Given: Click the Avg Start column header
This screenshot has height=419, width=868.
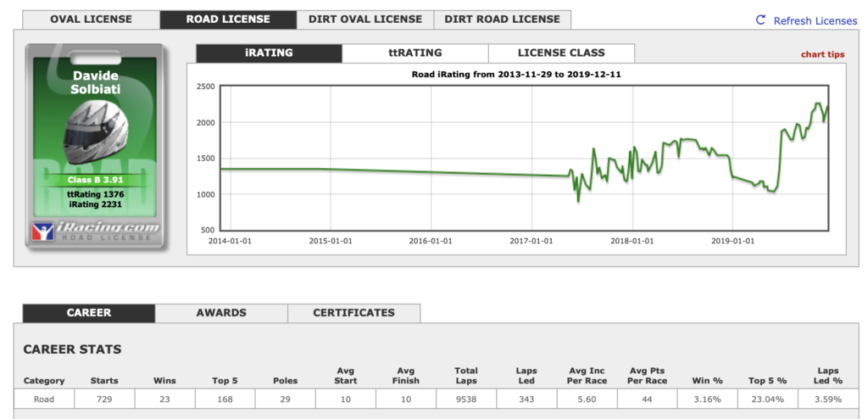Looking at the screenshot, I should tap(346, 376).
